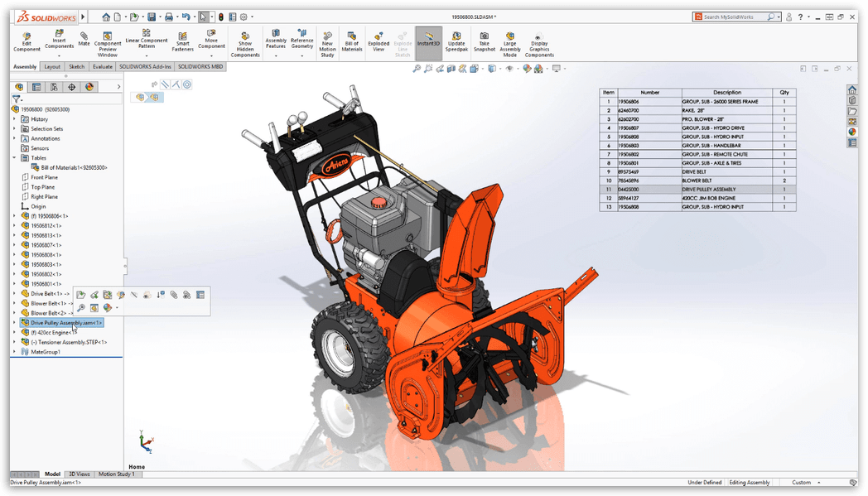This screenshot has width=868, height=496.
Task: Click the Zoom to Fit magnifier icon
Action: tap(417, 69)
